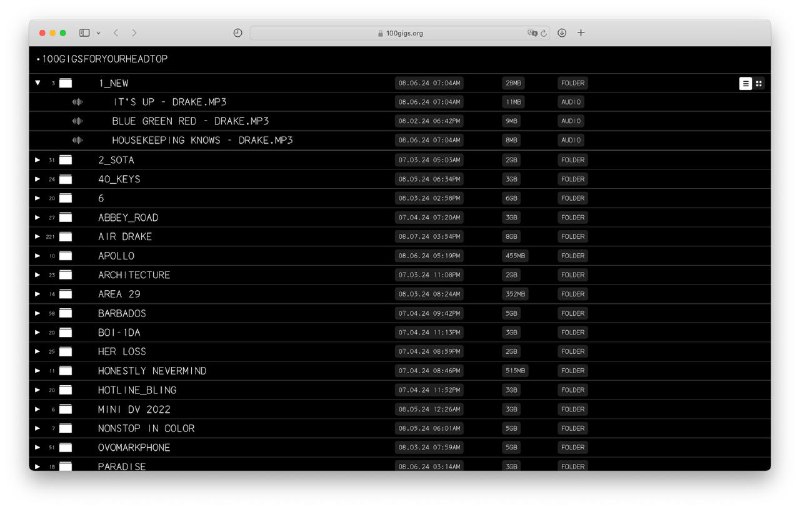This screenshot has width=800, height=509.
Task: Click the privacy report shield icon
Action: (x=238, y=33)
